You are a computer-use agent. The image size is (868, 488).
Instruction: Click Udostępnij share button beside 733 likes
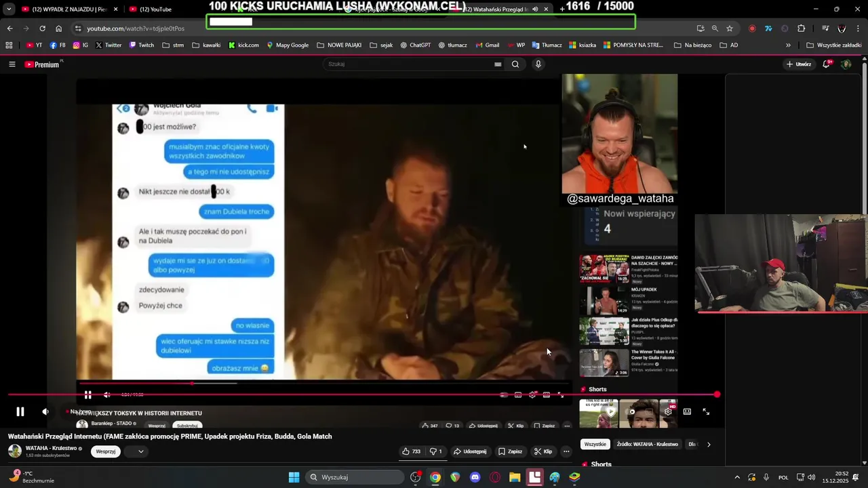[x=470, y=451]
